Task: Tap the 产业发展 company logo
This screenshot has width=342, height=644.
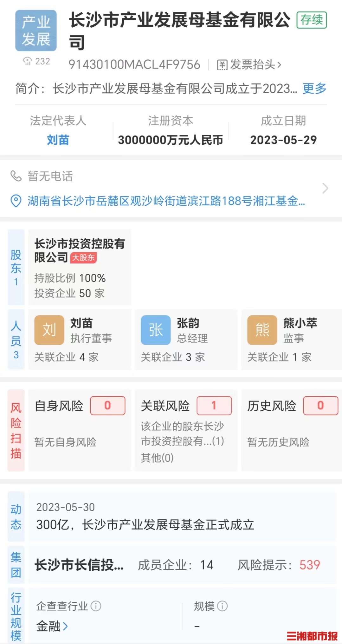Action: [36, 30]
